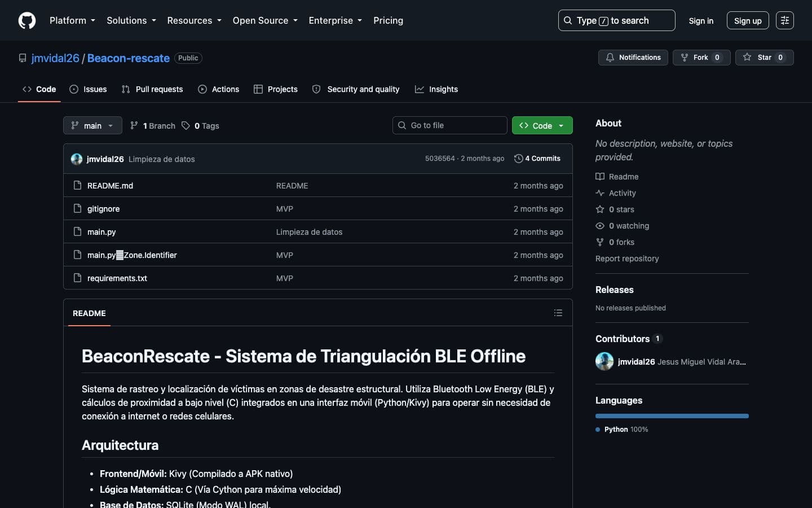
Task: Click the BeaconRescate README heading
Action: click(303, 356)
